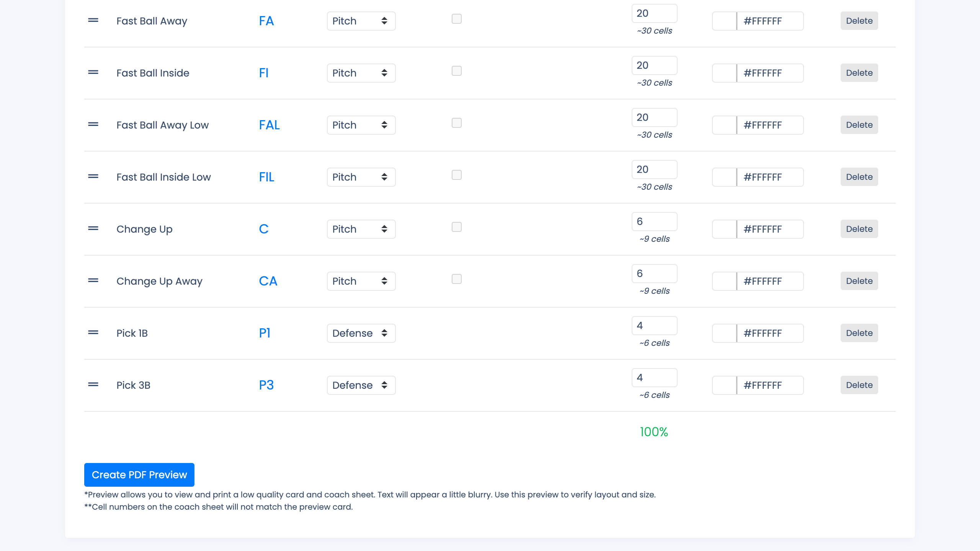Click the drag handle icon for Fast Ball Away
The height and width of the screenshot is (551, 980).
[x=93, y=20]
